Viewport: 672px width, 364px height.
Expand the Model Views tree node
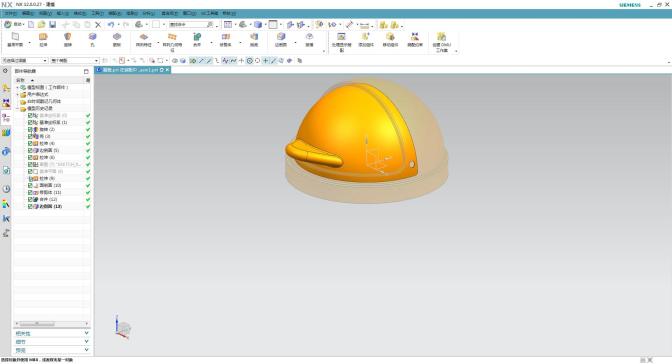(x=18, y=87)
